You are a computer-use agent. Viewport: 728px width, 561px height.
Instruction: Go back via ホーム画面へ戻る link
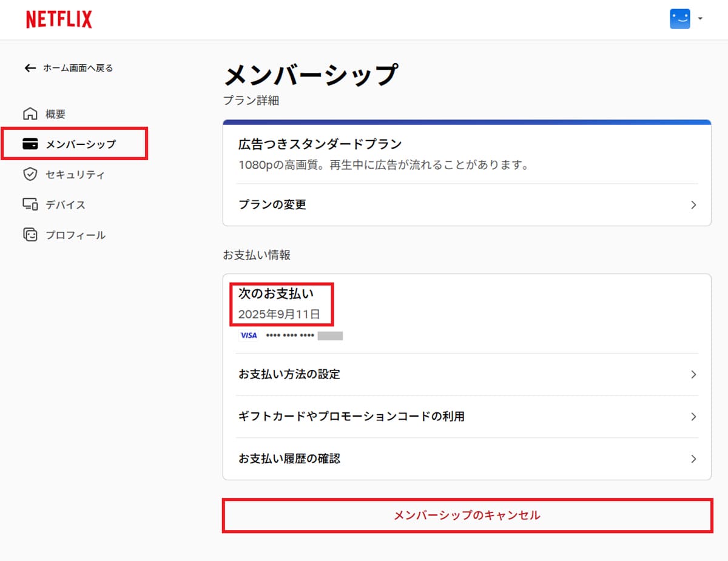tap(78, 68)
